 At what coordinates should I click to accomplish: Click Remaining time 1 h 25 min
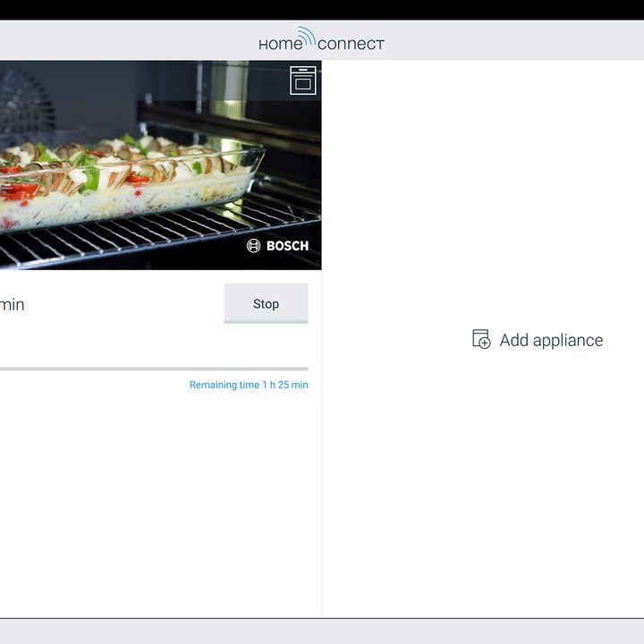[x=249, y=385]
